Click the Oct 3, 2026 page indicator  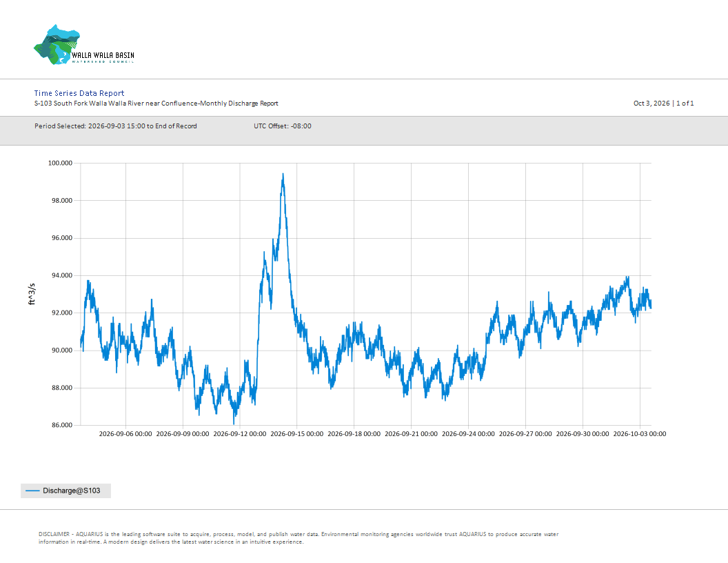click(663, 103)
